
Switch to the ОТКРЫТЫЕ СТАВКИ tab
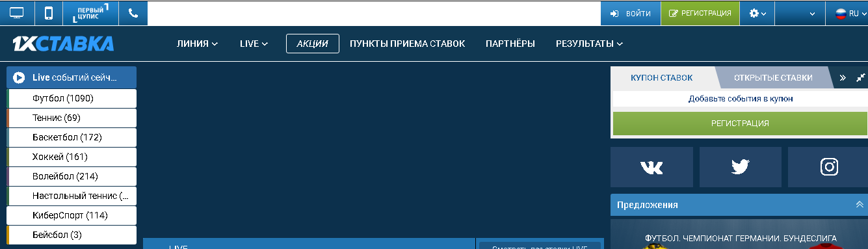pyautogui.click(x=773, y=77)
